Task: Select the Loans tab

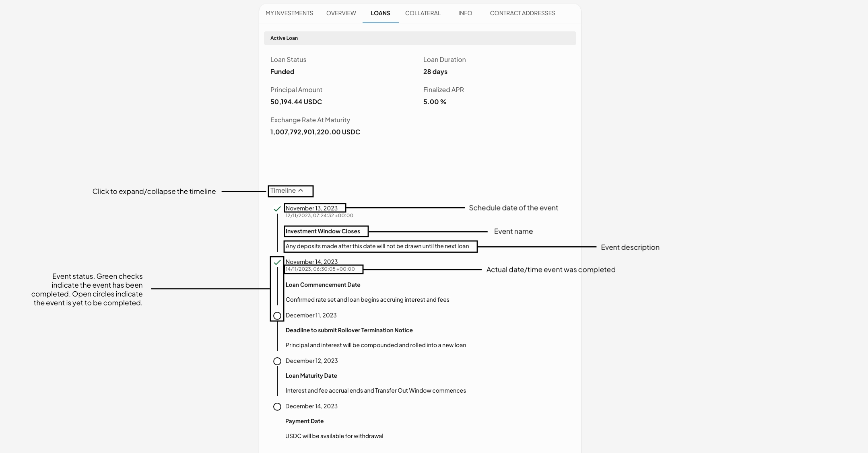Action: (x=380, y=13)
